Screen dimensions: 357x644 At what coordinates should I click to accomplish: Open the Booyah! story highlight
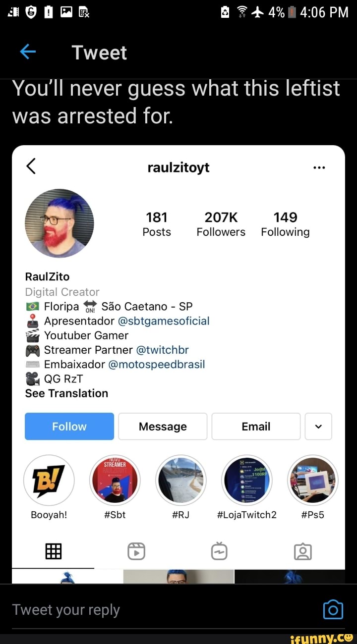point(49,480)
